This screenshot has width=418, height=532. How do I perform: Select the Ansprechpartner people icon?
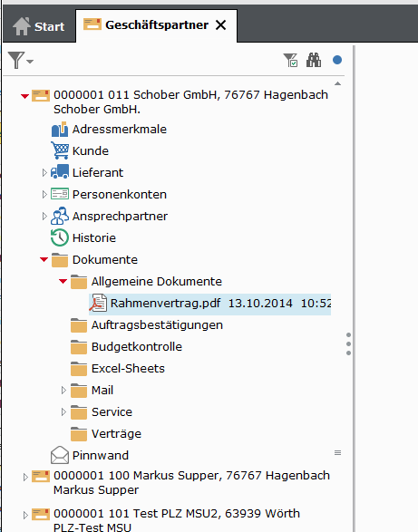coord(60,216)
